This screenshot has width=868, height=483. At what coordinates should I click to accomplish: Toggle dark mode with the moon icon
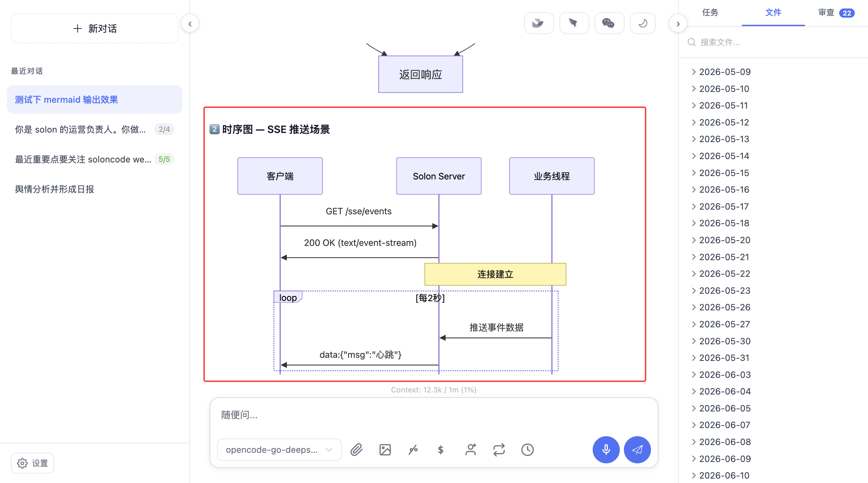(643, 23)
